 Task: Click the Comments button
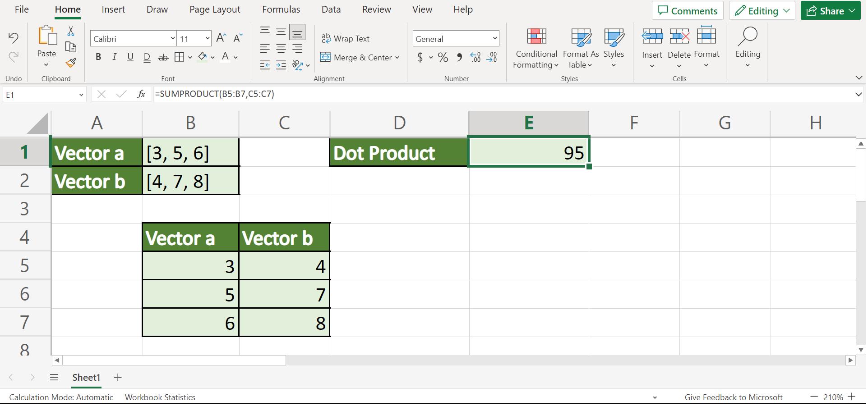click(688, 11)
